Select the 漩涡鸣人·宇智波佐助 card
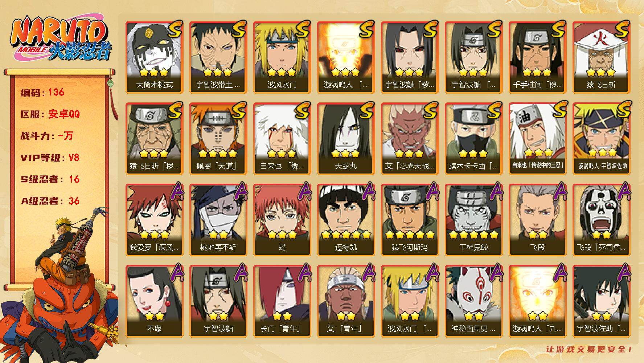The width and height of the screenshot is (644, 363). click(x=601, y=139)
